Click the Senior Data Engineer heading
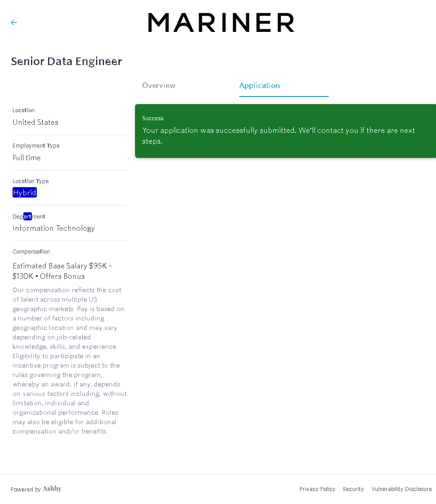Viewport: 436px width, 504px height. [x=66, y=61]
